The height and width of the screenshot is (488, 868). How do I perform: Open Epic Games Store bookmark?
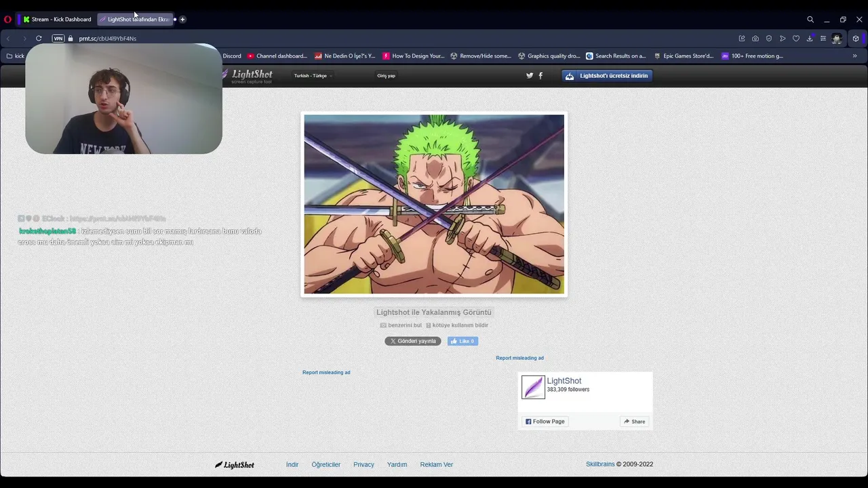[684, 56]
